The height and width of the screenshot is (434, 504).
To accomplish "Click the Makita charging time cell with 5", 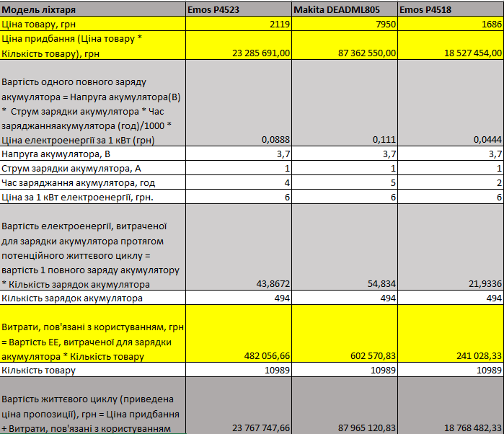I will 344,182.
